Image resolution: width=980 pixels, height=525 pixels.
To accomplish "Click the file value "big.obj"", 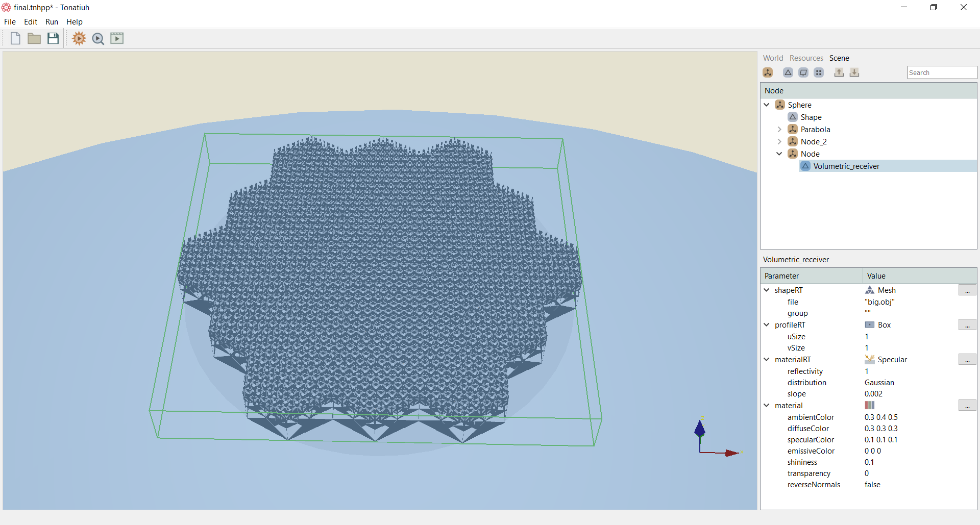I will coord(879,302).
